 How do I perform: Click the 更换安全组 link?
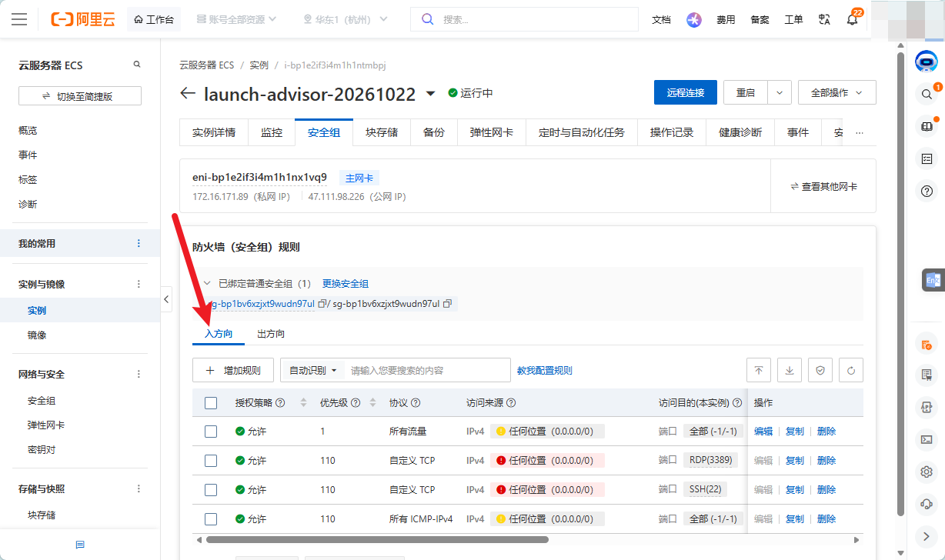click(x=346, y=284)
